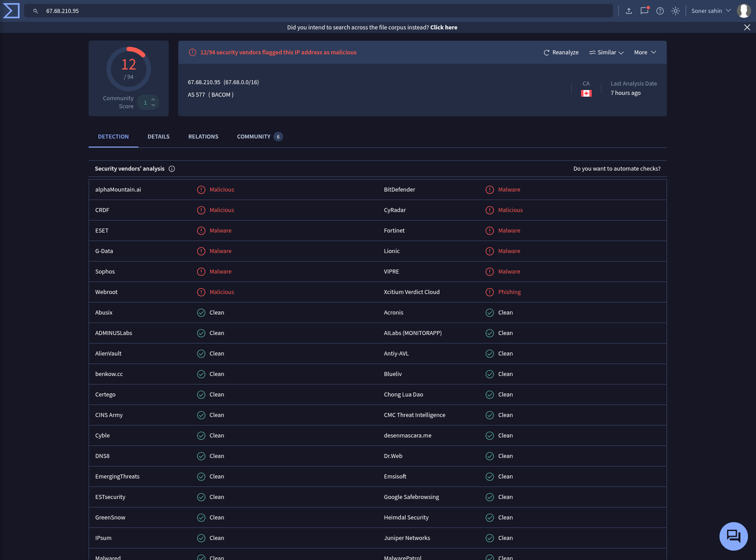Select the desenmascara.me vendor name
This screenshot has width=756, height=560.
tap(407, 436)
